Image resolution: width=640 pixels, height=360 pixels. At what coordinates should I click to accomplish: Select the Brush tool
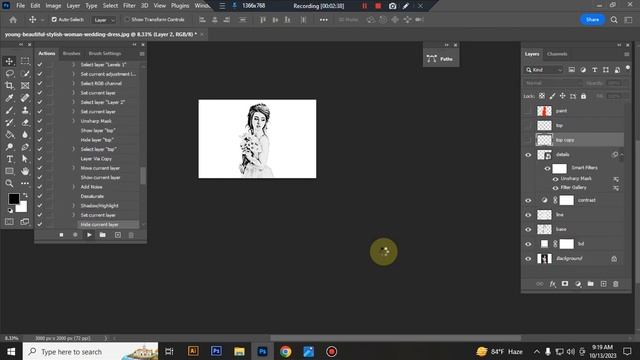(9, 110)
